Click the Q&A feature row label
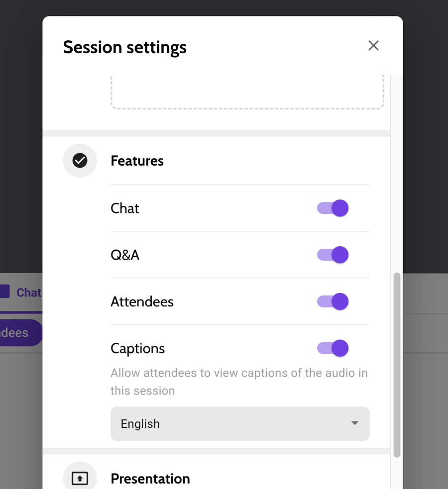Image resolution: width=448 pixels, height=489 pixels. click(125, 255)
